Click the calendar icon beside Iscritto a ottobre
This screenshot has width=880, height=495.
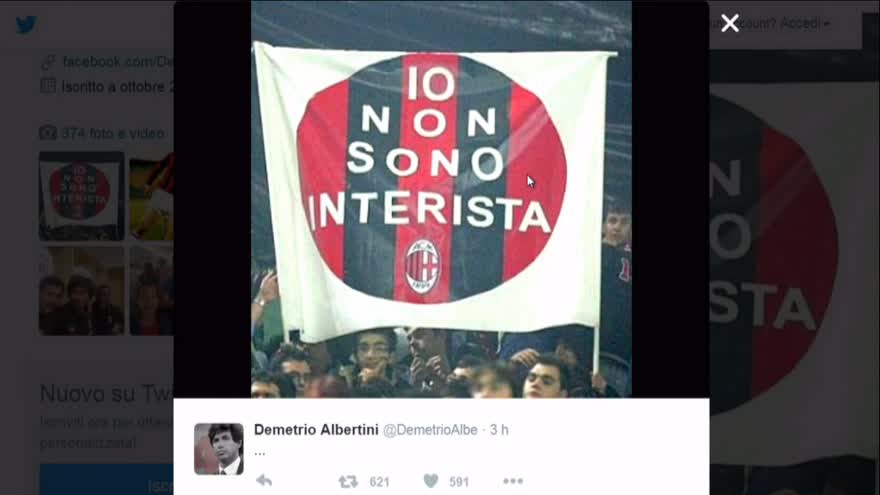pos(48,86)
